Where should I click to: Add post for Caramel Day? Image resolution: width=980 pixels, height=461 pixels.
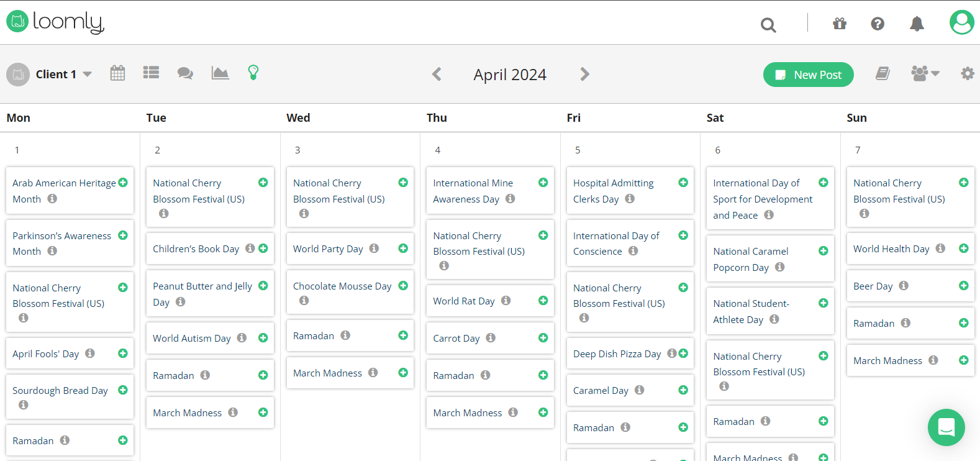683,390
